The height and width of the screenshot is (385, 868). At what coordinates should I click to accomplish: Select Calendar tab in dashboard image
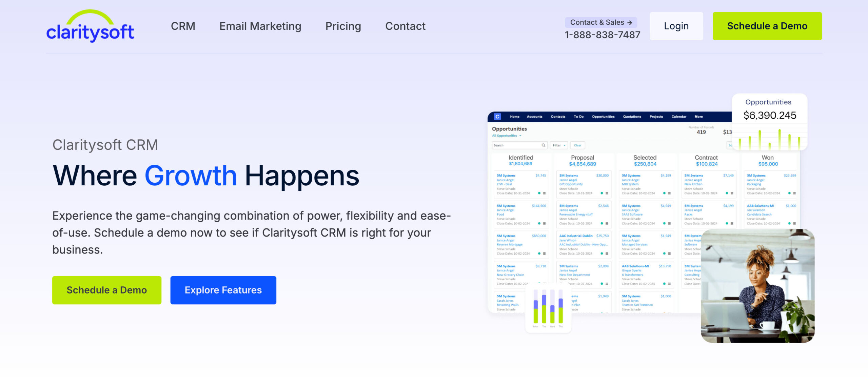click(x=679, y=117)
